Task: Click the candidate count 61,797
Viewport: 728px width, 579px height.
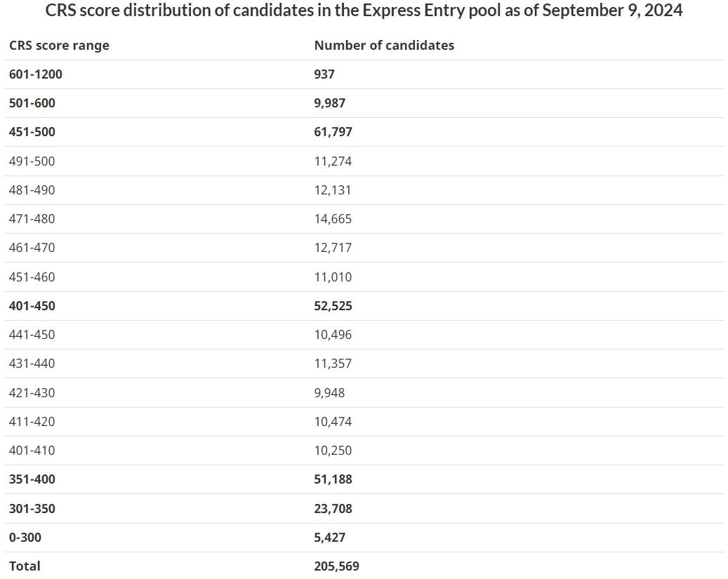Action: pyautogui.click(x=333, y=132)
